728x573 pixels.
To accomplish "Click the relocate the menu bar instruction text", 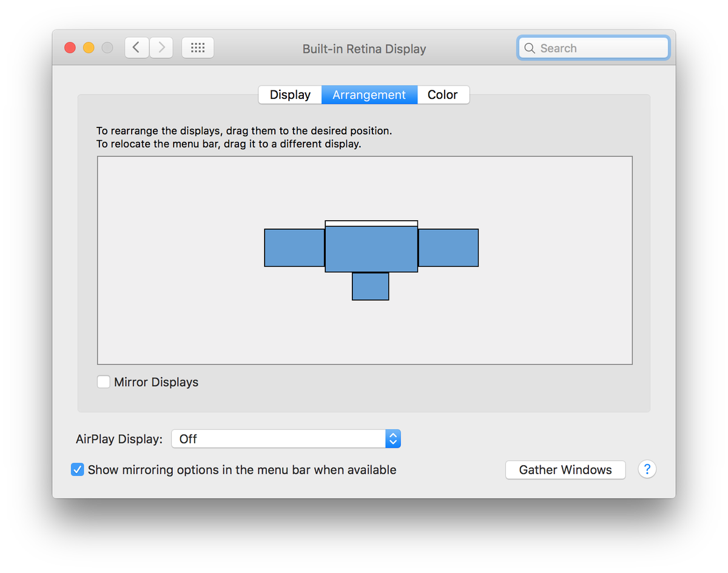I will click(229, 144).
